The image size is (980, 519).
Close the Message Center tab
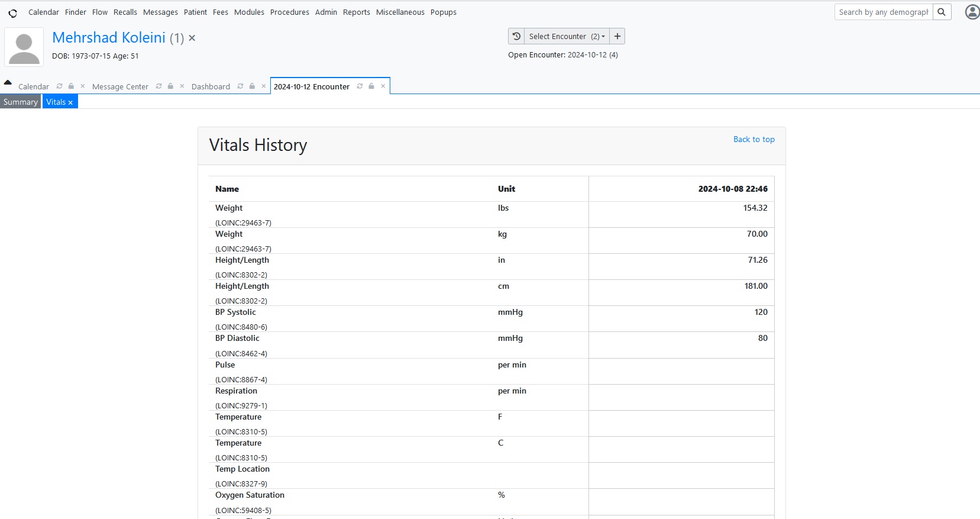(182, 86)
